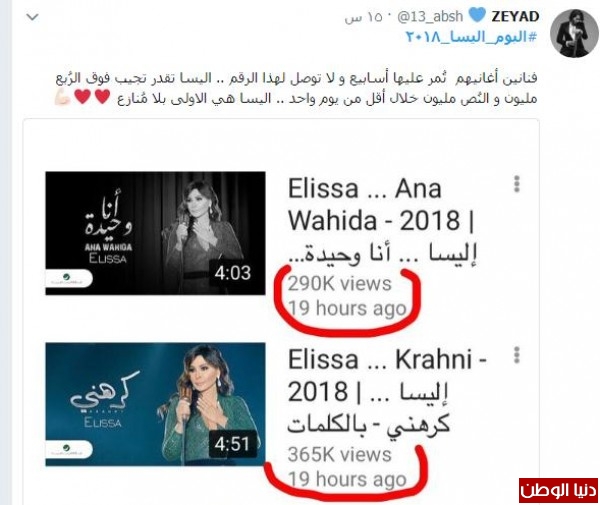Click the 4:03 duration badge
600x505 pixels.
(x=232, y=273)
